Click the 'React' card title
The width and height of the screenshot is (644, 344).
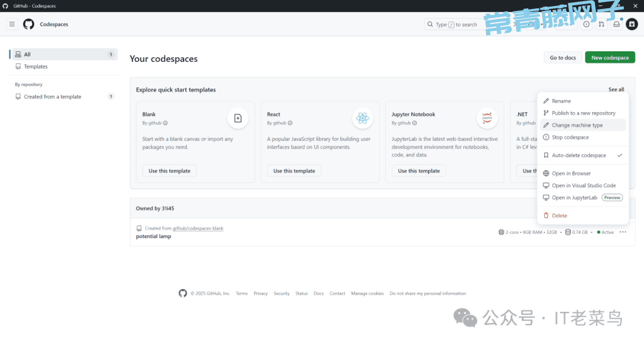(x=274, y=114)
